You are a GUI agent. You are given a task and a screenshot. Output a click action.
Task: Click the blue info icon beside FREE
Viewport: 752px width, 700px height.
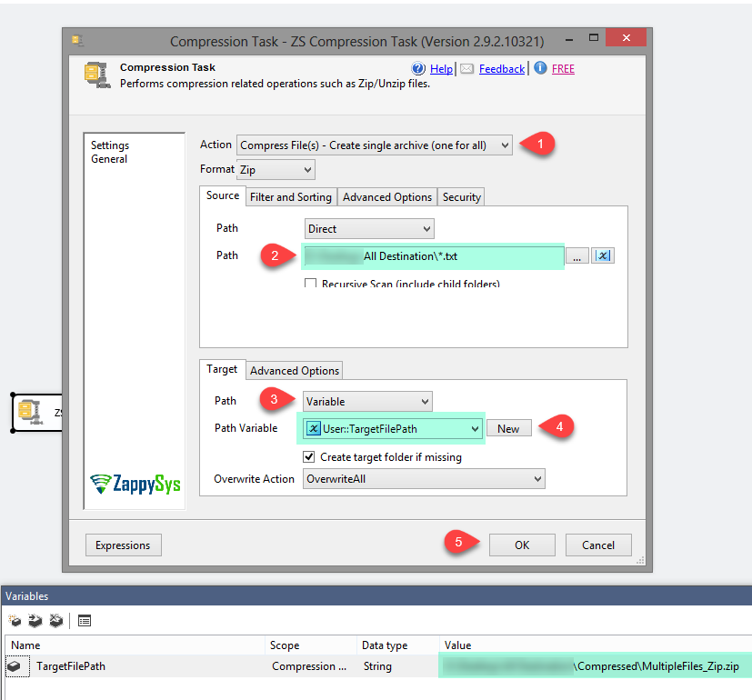(x=540, y=68)
